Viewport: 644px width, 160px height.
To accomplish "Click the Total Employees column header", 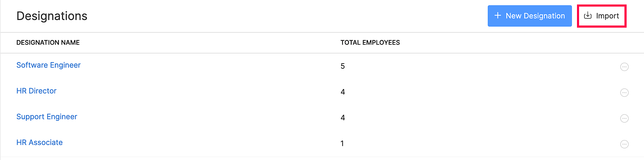I will click(370, 42).
